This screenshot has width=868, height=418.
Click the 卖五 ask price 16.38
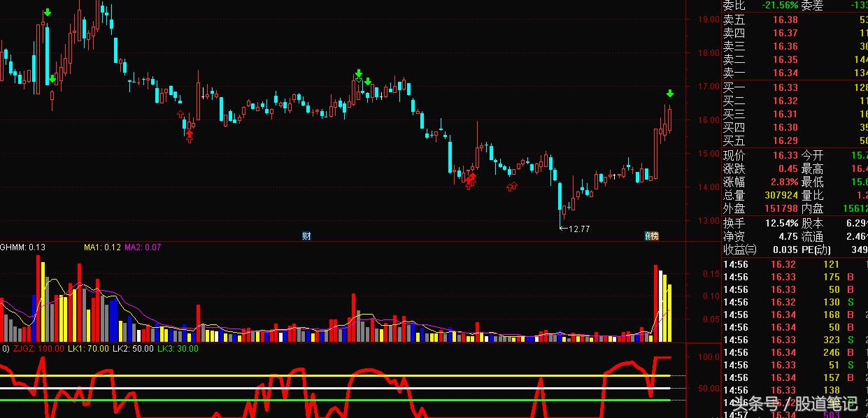click(785, 20)
